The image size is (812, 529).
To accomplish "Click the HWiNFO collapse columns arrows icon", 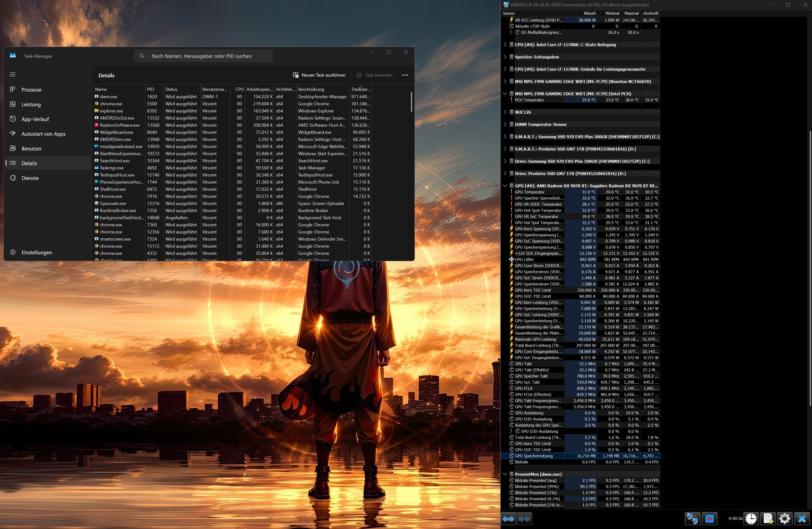I will (x=524, y=519).
